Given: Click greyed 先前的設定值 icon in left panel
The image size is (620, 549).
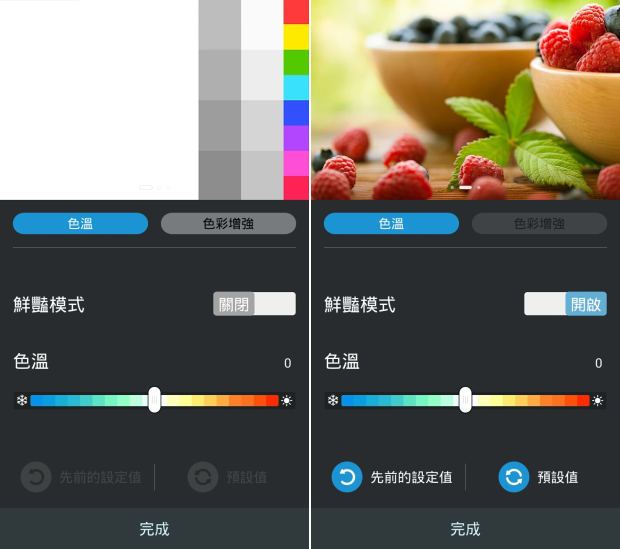Looking at the screenshot, I should coord(36,477).
